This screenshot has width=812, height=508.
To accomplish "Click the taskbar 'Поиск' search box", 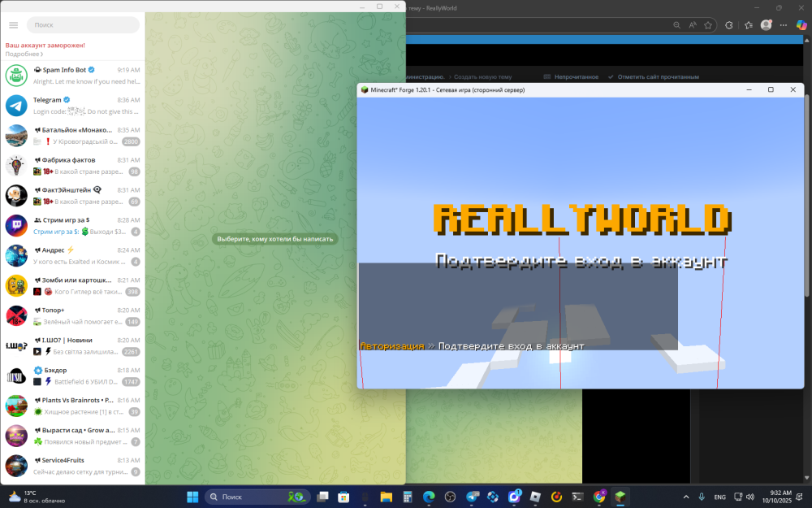I will click(x=257, y=497).
